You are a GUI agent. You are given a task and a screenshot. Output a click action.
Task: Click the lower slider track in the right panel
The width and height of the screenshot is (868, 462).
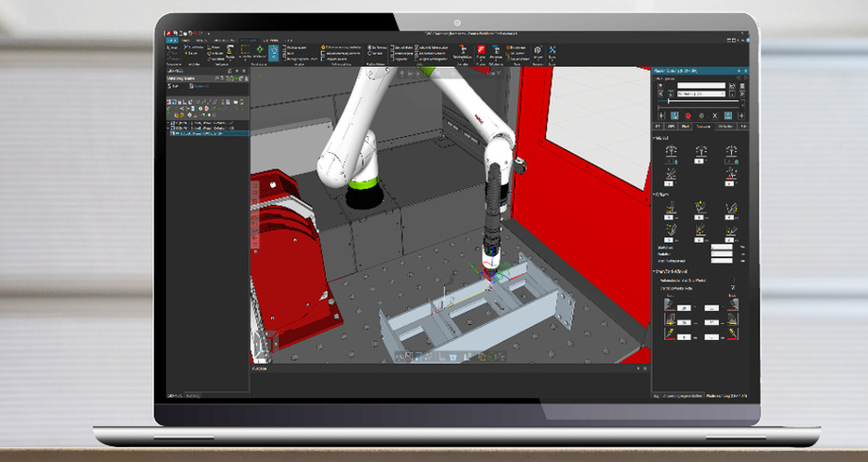pos(700,107)
